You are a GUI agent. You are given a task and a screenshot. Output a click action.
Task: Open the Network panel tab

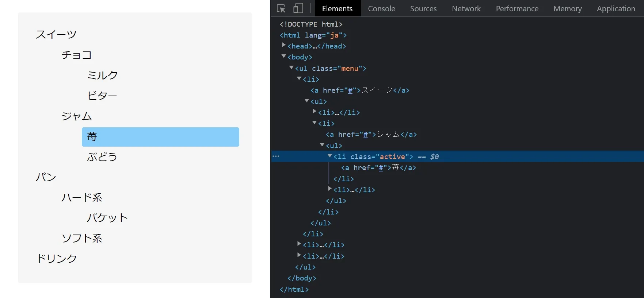(466, 8)
